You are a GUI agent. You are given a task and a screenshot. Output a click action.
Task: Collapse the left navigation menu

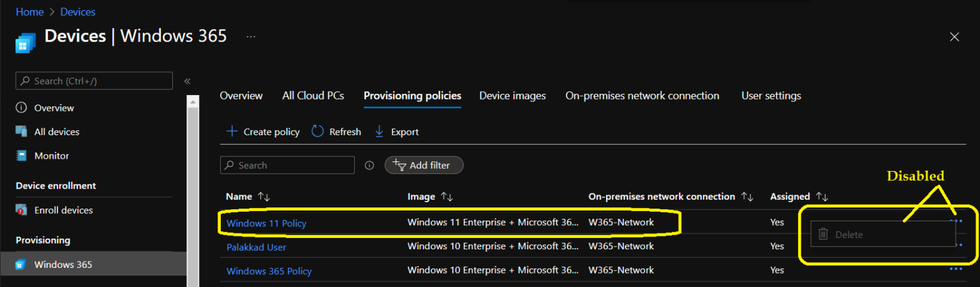[187, 81]
